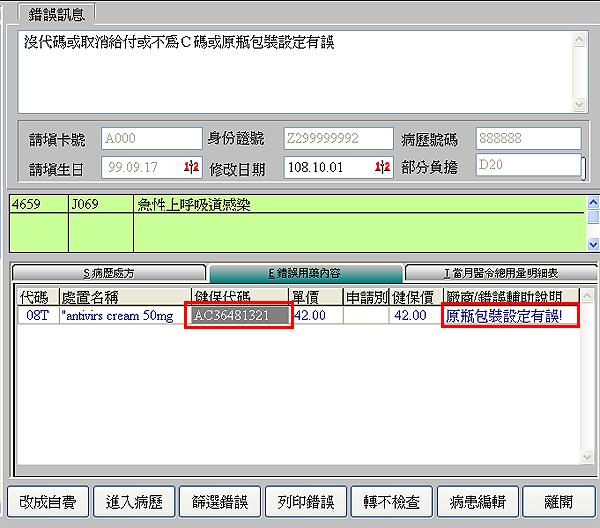The image size is (600, 528).
Task: Open calendar picker for 請領生日 field
Action: [192, 167]
